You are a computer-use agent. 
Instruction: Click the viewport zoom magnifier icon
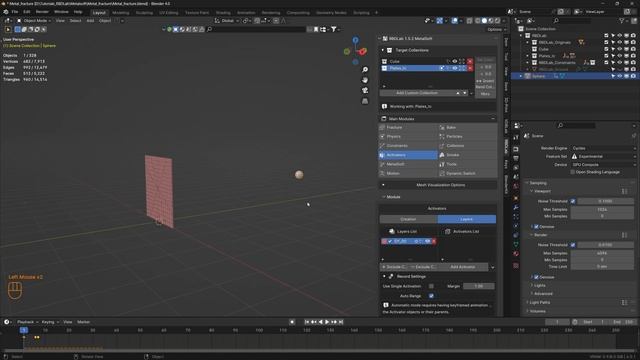point(365,70)
